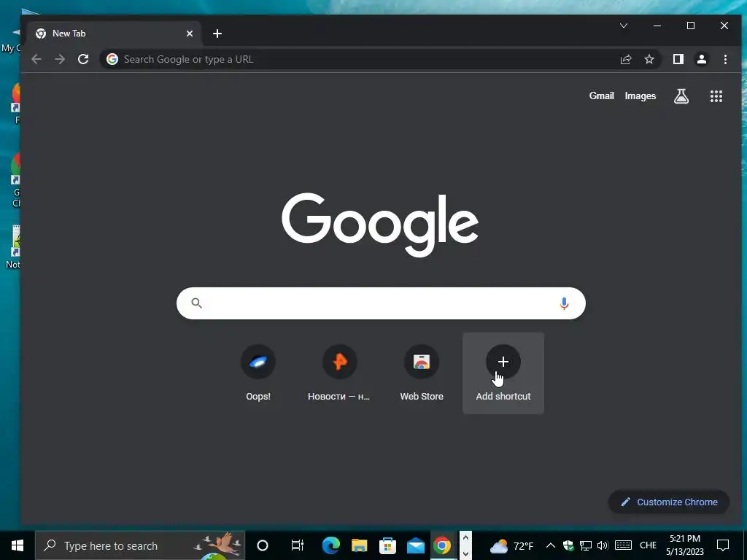This screenshot has width=747, height=560.
Task: Click the Chrome taskbar icon
Action: click(441, 545)
